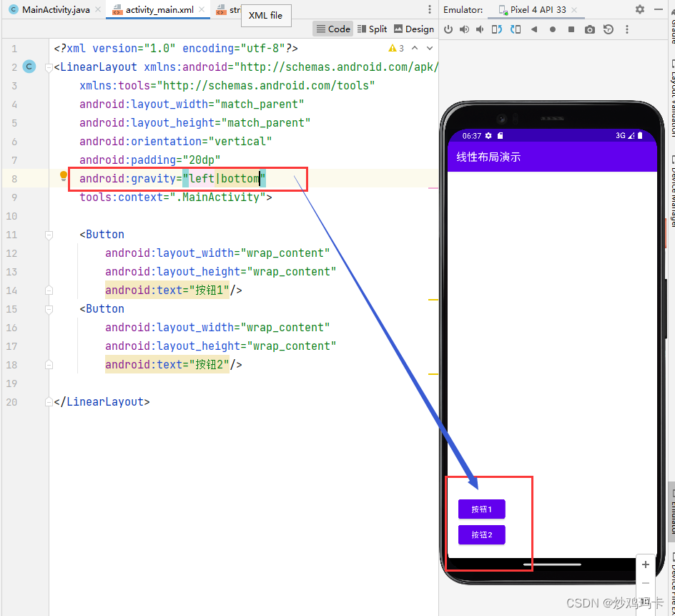Rotate emulator right icon
Image resolution: width=675 pixels, height=616 pixels.
516,29
